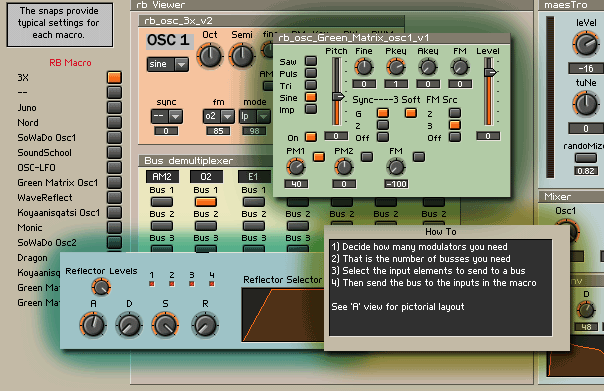Enable the Green Matrix Osc1 snap

[114, 183]
